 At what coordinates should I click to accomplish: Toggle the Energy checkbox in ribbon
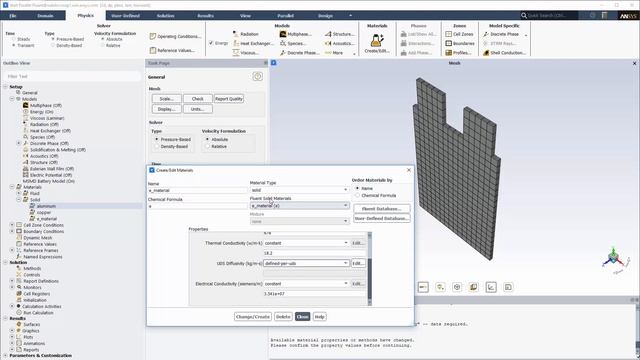(x=211, y=43)
